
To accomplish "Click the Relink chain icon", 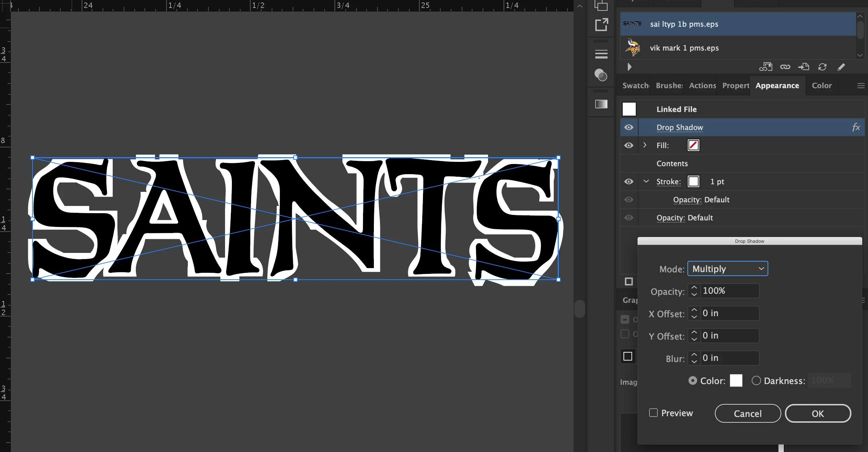I will click(785, 67).
